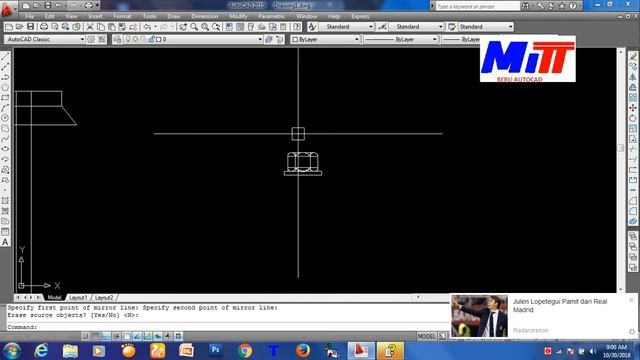Open the Help icon in Standard toolbar
This screenshot has height=360, width=640.
click(297, 27)
